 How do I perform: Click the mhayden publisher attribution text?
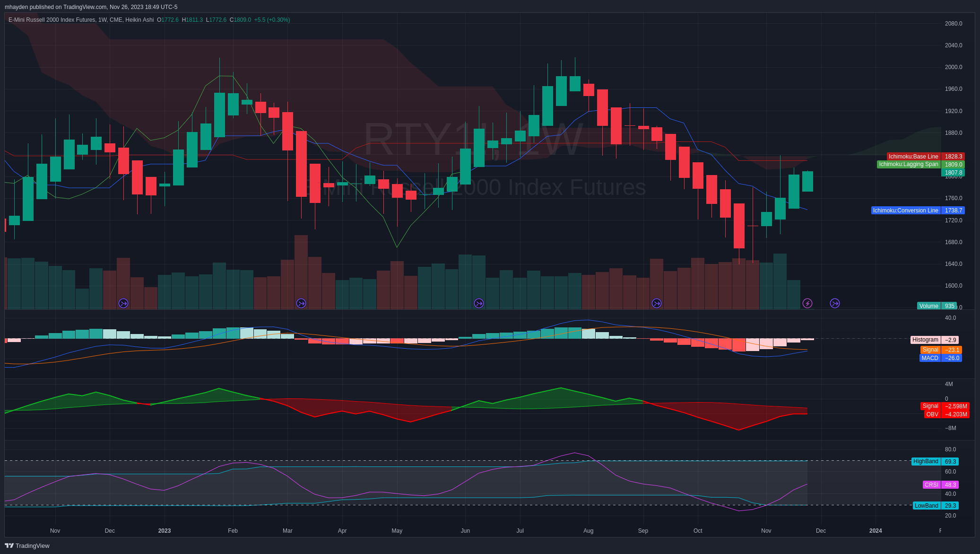tap(91, 7)
